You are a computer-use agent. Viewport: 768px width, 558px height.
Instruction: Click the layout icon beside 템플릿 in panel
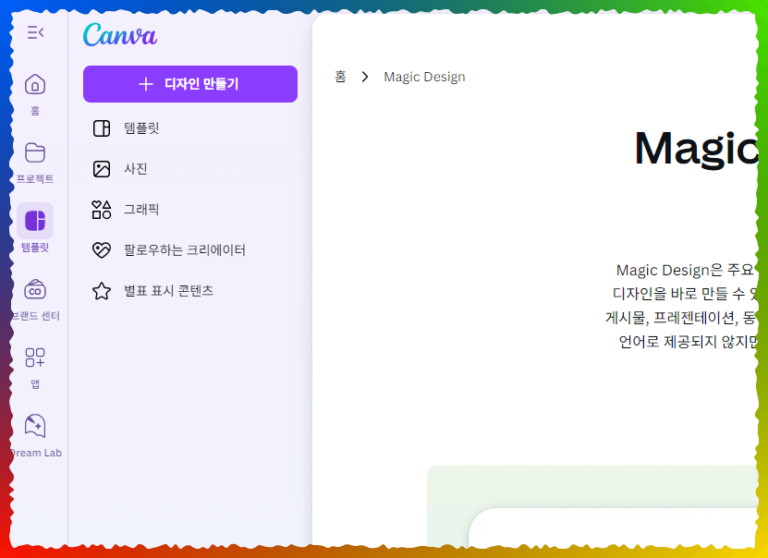101,128
